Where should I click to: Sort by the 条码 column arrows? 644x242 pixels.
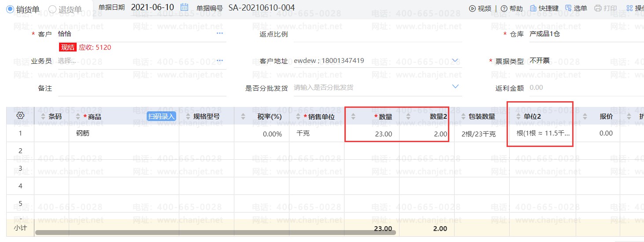click(43, 117)
